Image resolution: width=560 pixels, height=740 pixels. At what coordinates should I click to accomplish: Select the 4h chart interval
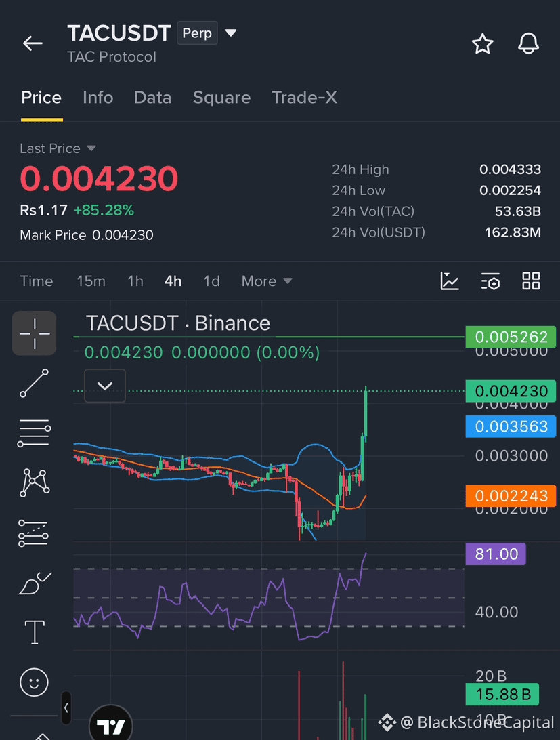coord(173,281)
